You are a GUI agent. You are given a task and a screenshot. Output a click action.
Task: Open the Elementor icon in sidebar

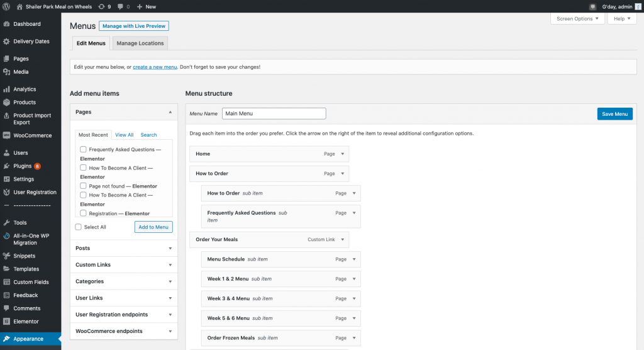6,322
